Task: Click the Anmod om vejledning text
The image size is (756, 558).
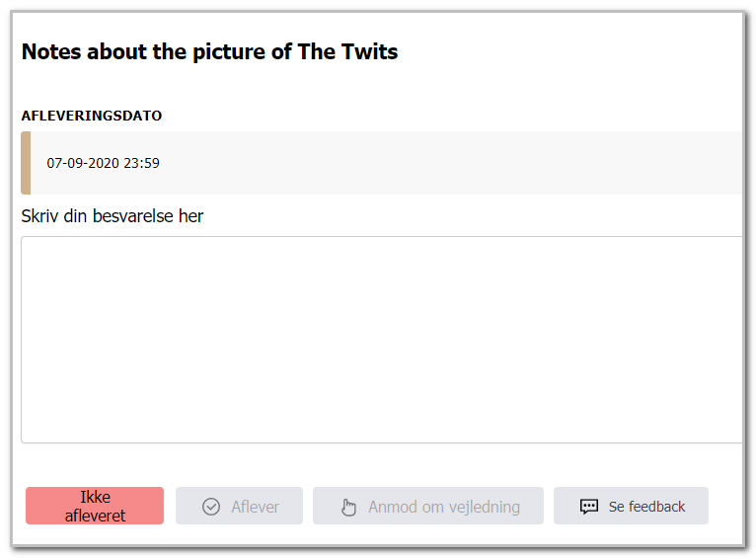Action: point(444,507)
